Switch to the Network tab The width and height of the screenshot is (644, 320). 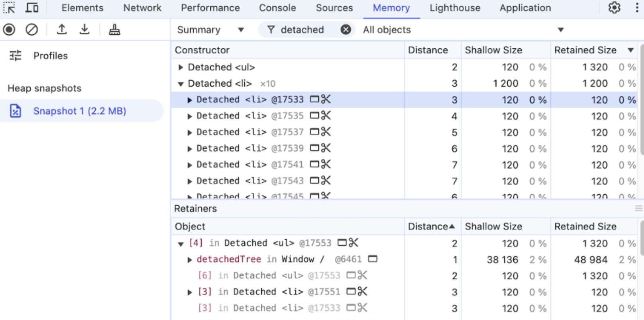coord(142,8)
